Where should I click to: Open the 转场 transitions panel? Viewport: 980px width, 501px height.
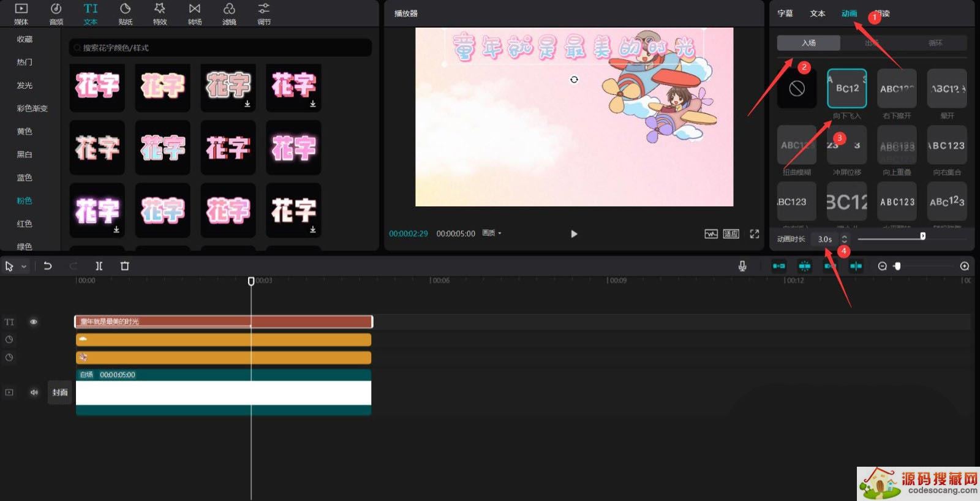pos(195,13)
